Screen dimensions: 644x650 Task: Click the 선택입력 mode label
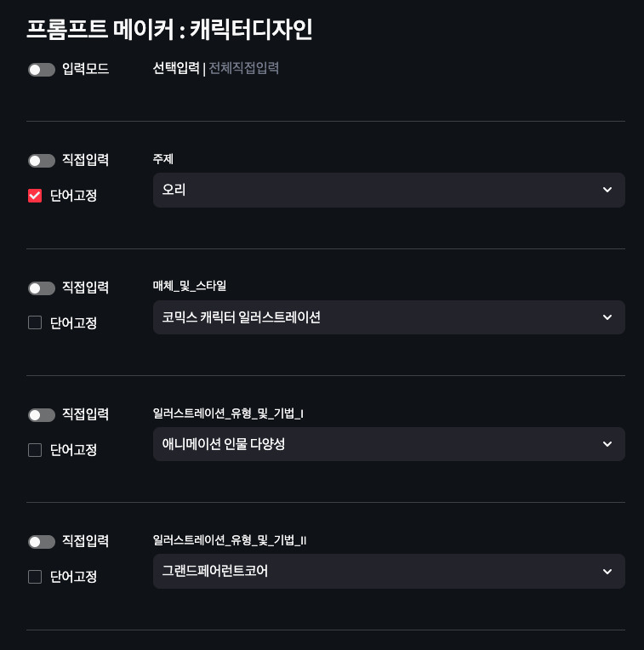coord(176,68)
